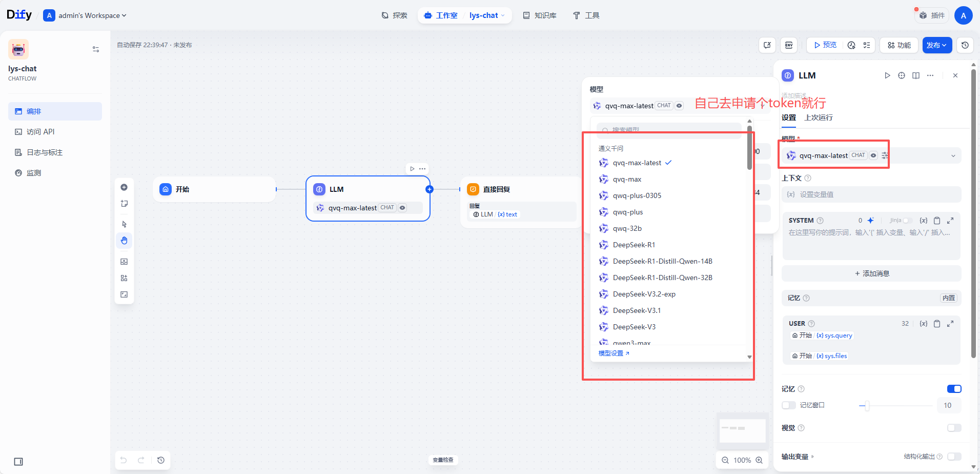Click app settings sliders icon beside lys-chat avatar
Screen dimensions: 980x474
point(96,49)
